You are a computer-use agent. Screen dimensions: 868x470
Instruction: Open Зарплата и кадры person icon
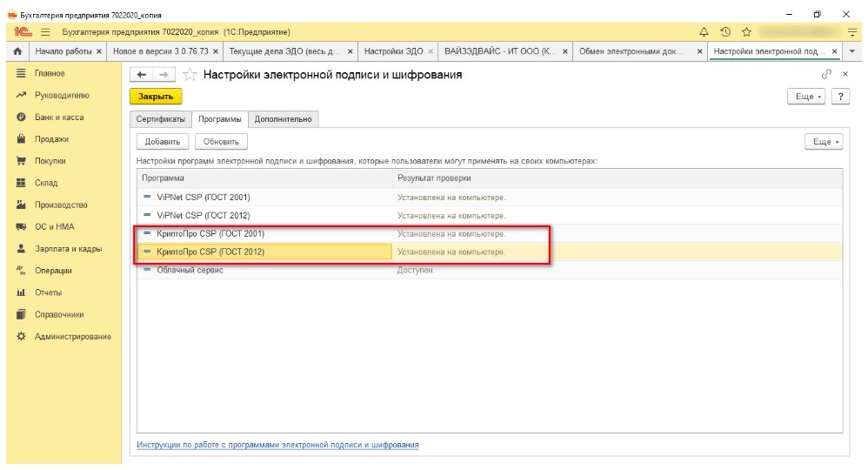[x=21, y=248]
